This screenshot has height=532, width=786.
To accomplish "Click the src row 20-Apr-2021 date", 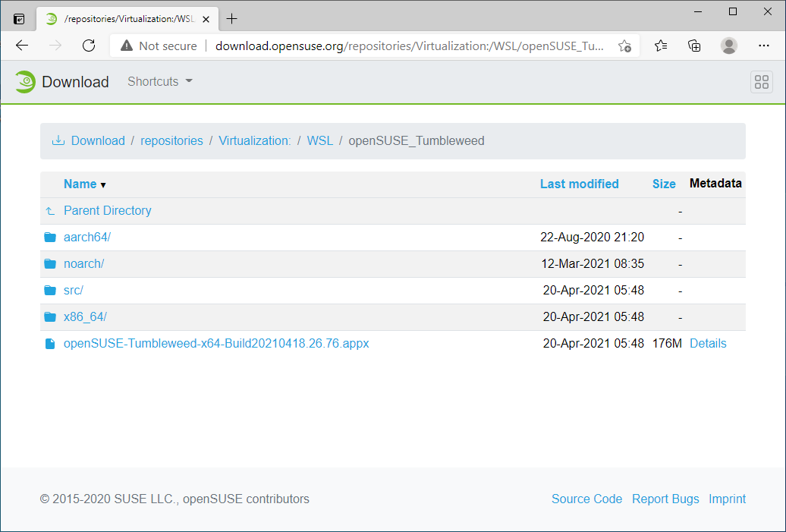I will [593, 291].
